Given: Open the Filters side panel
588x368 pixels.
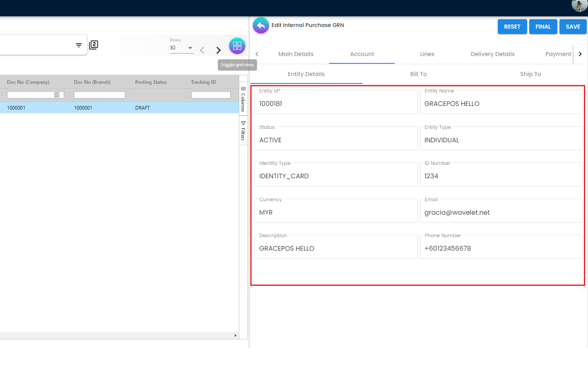Looking at the screenshot, I should [243, 131].
